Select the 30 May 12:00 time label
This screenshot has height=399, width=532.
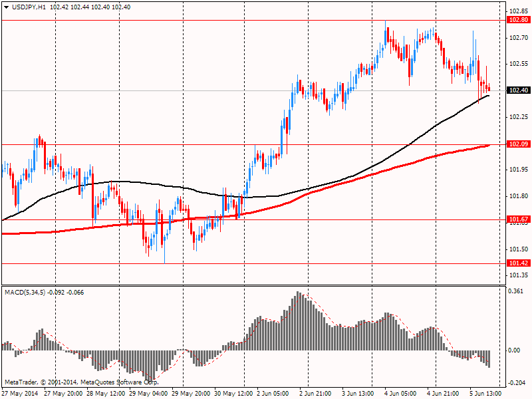click(233, 394)
